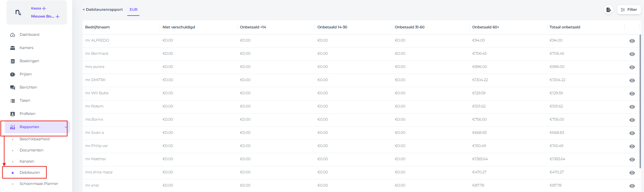644x192 pixels.
Task: Click the table vertical scrollbar
Action: [x=640, y=101]
